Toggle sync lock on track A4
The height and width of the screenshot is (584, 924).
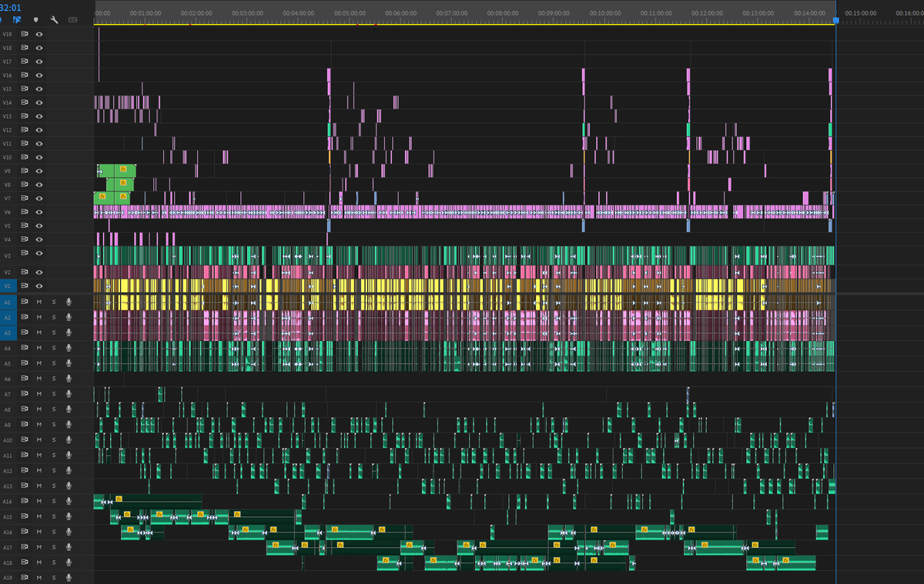point(25,348)
